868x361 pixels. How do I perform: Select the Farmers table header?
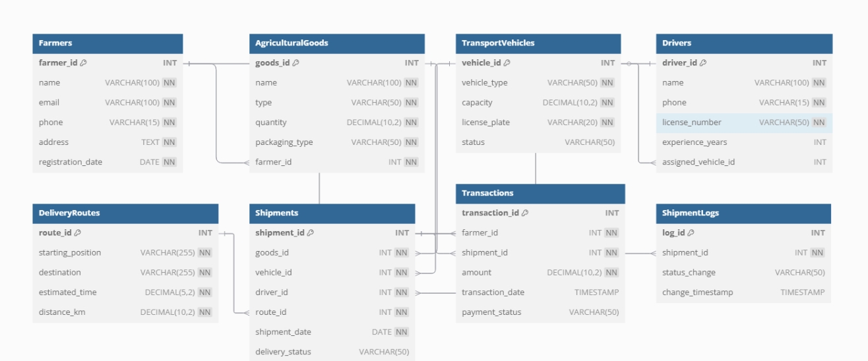tap(108, 43)
